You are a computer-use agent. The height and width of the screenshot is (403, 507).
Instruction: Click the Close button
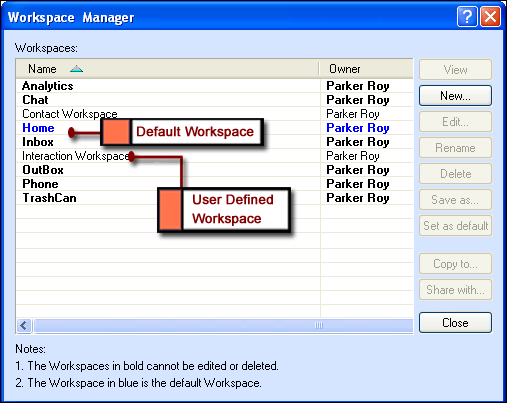[455, 322]
